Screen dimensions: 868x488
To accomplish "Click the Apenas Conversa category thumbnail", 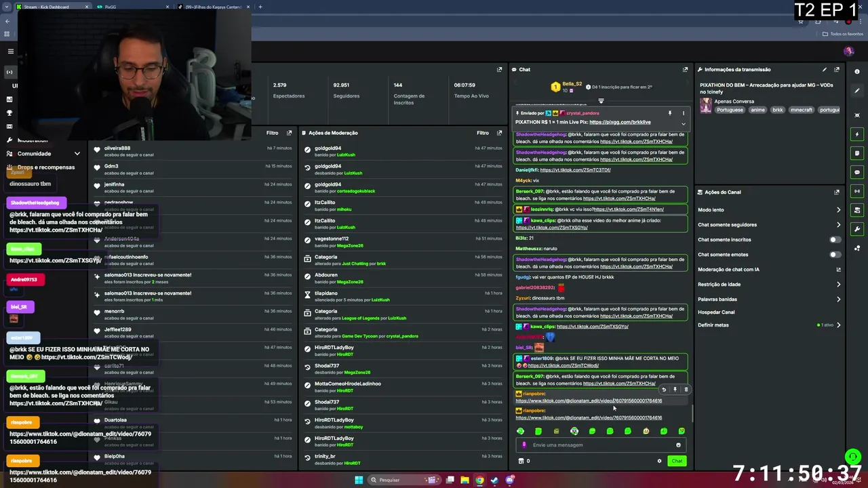I will (x=706, y=106).
